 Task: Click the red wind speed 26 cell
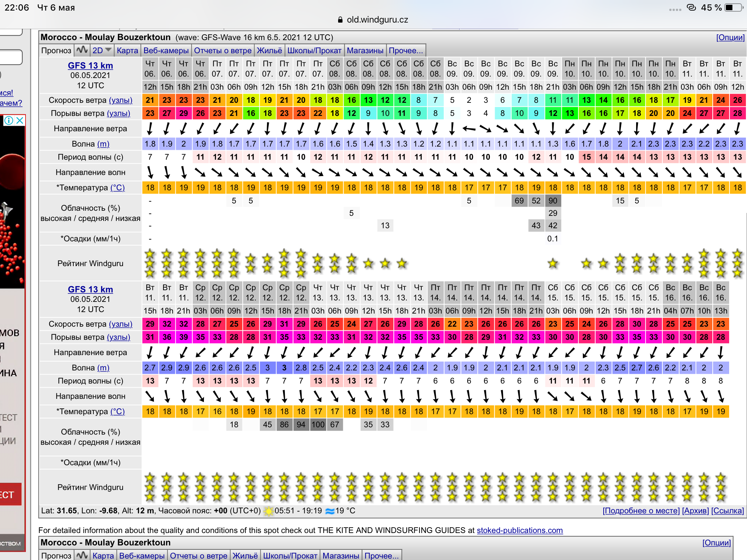click(x=738, y=100)
